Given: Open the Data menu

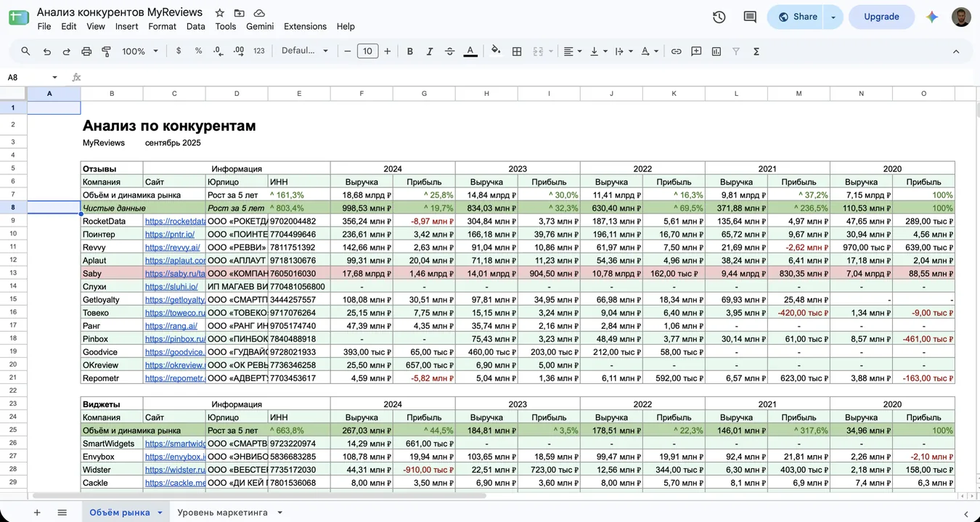Looking at the screenshot, I should [196, 26].
